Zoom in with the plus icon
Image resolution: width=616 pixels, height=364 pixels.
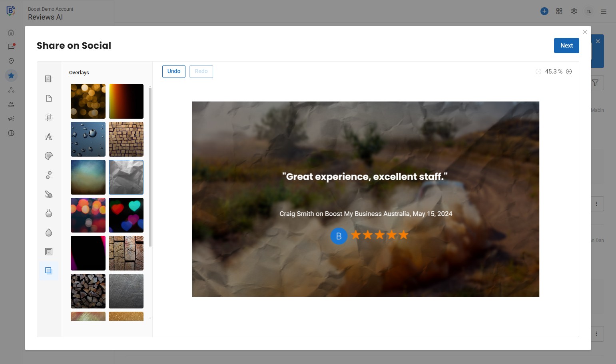569,72
